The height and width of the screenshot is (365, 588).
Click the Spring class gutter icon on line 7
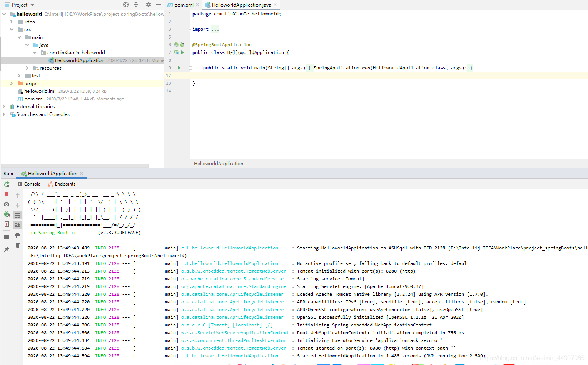176,52
